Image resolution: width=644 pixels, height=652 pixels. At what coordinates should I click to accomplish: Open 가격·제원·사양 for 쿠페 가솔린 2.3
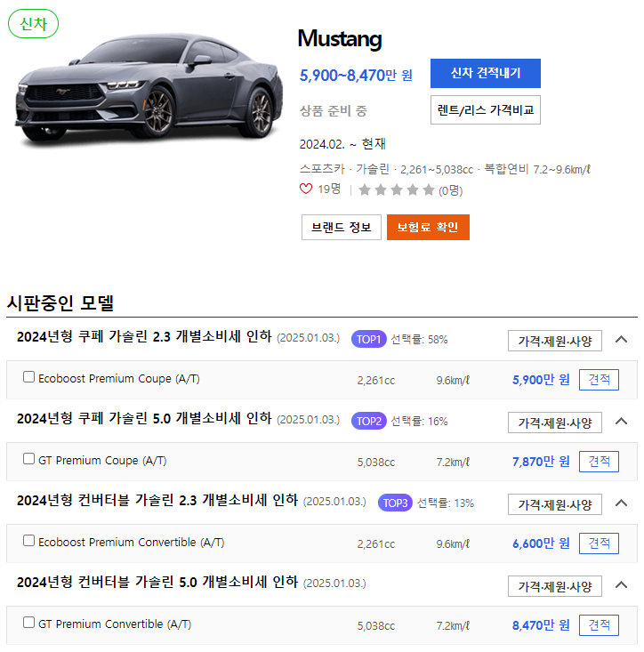[555, 341]
